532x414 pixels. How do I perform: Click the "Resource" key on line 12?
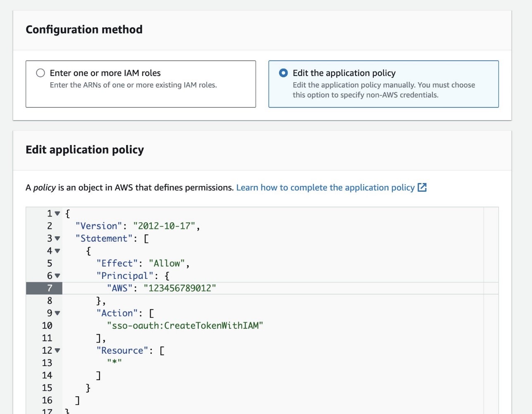[x=122, y=350]
